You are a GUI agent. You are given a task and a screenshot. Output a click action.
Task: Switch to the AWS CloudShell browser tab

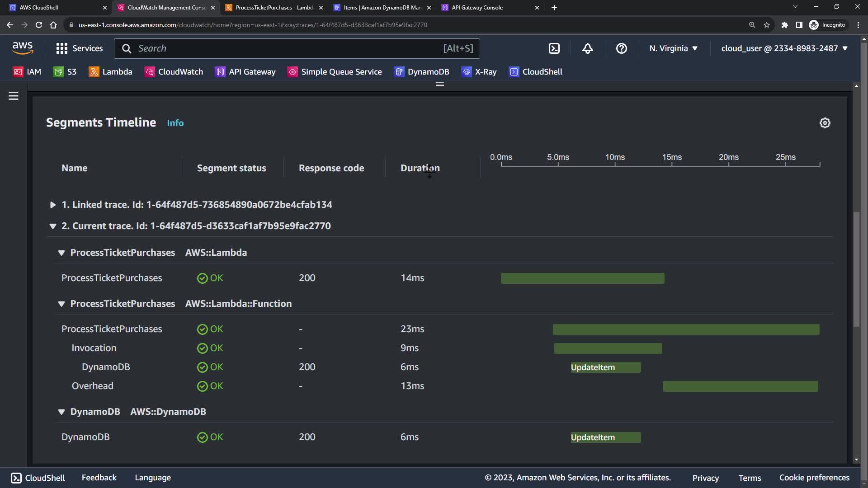pos(39,8)
